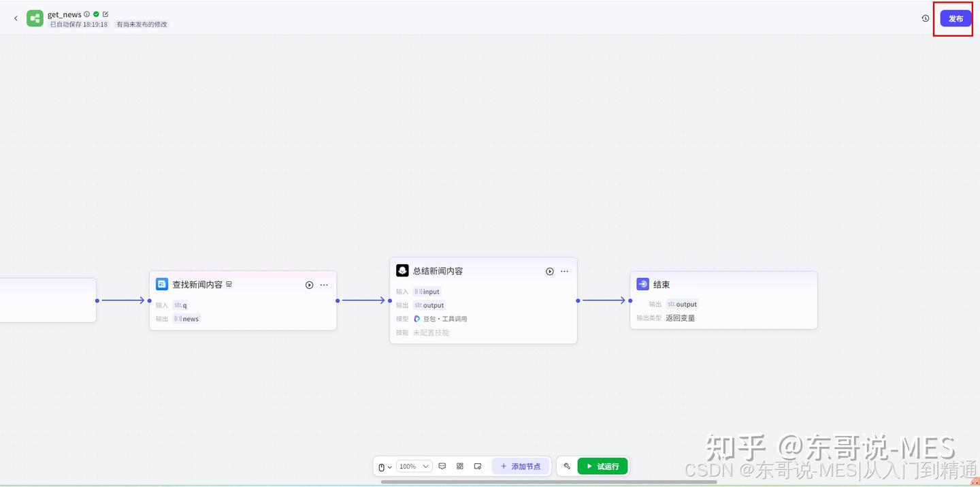Open the 100% zoom level dropdown

click(x=414, y=467)
